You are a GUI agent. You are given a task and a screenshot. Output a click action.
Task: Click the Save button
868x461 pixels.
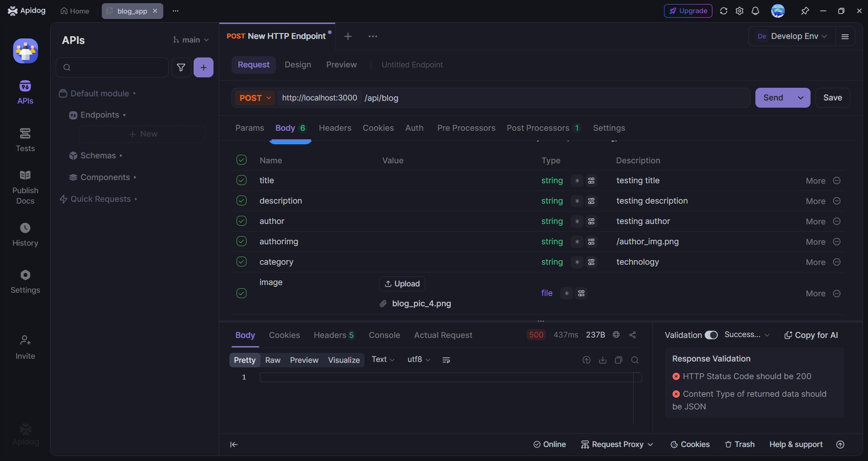tap(833, 98)
